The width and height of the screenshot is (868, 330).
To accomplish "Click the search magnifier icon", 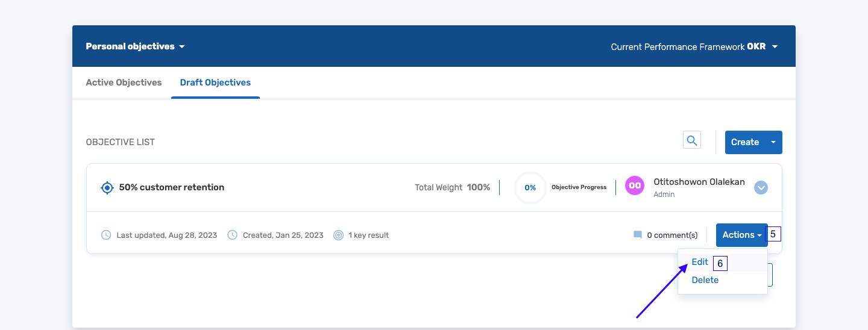I will click(692, 140).
